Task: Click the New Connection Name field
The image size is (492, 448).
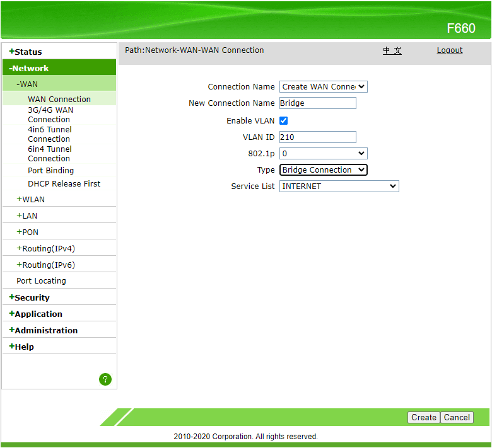Action: click(x=318, y=103)
